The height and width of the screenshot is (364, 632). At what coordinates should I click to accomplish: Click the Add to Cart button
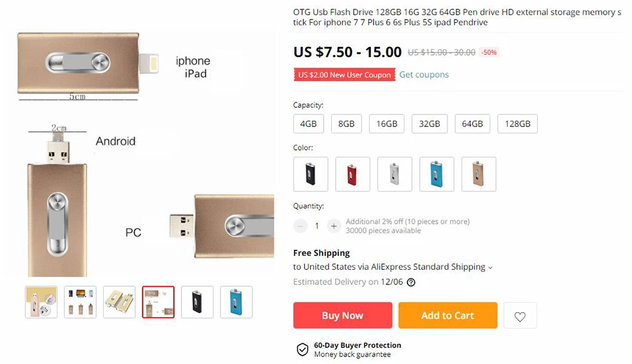pyautogui.click(x=448, y=315)
